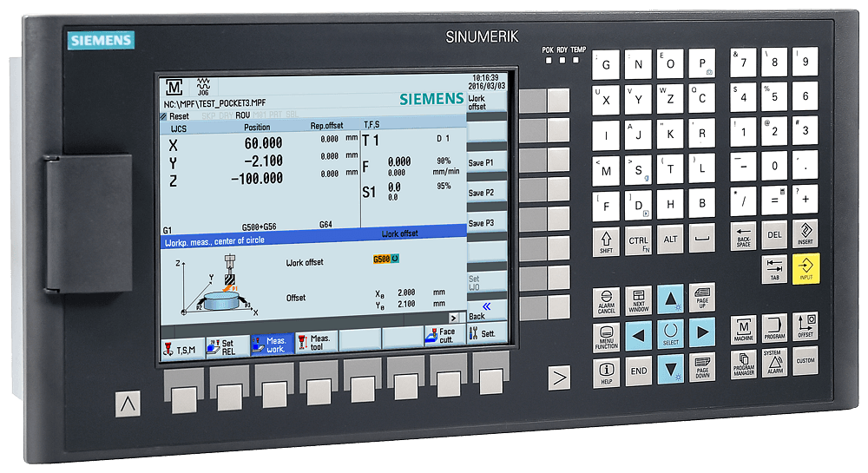868x473 pixels.
Task: Tap the letter M key
Action: click(x=606, y=171)
